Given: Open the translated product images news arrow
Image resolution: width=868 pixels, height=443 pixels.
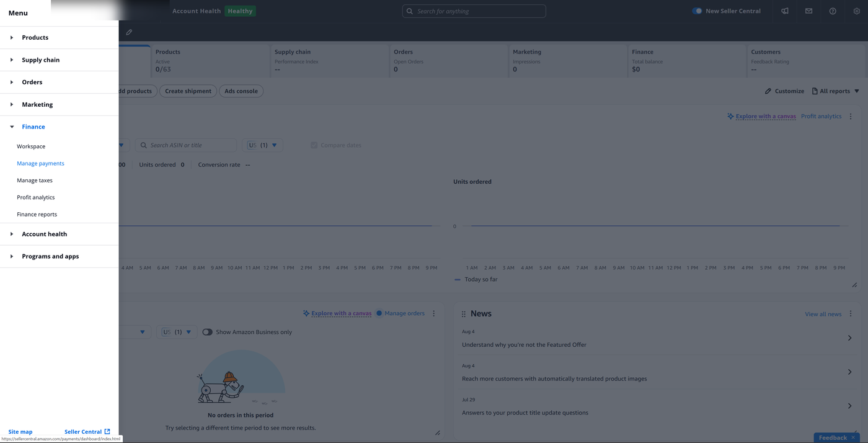Looking at the screenshot, I should pyautogui.click(x=849, y=372).
